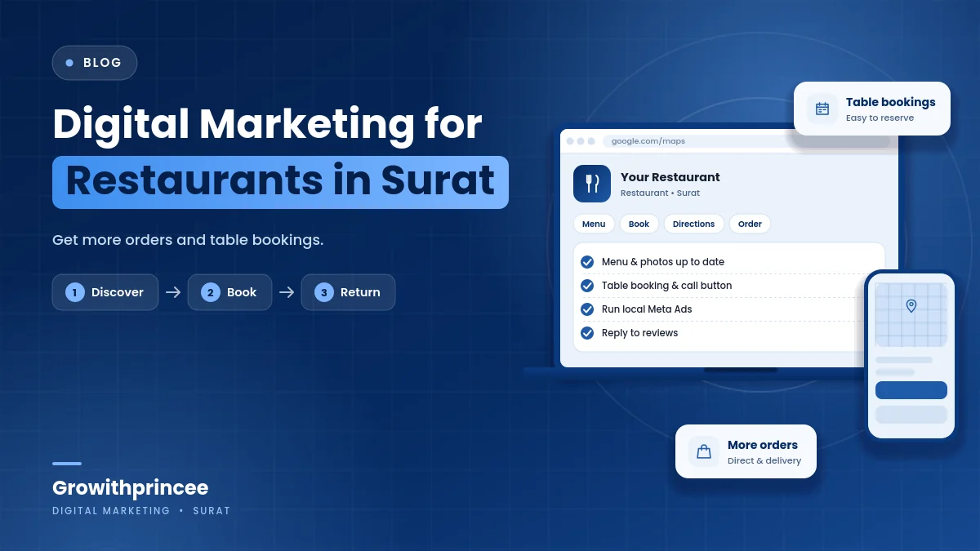Click the number 3 circle in Return
This screenshot has height=551, width=980.
(324, 292)
